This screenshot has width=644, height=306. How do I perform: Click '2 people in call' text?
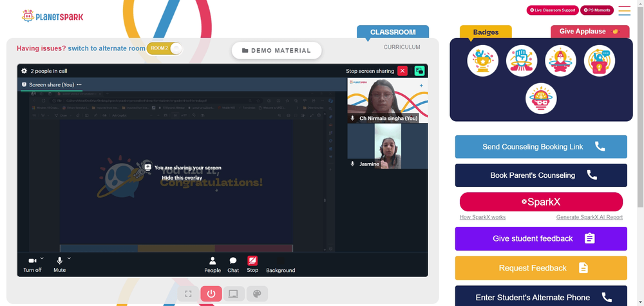click(49, 71)
